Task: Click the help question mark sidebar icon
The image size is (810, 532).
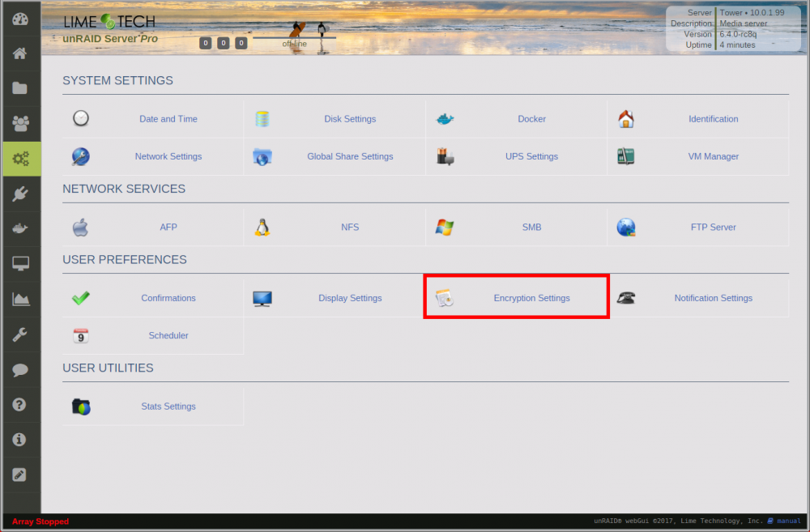Action: coord(19,404)
